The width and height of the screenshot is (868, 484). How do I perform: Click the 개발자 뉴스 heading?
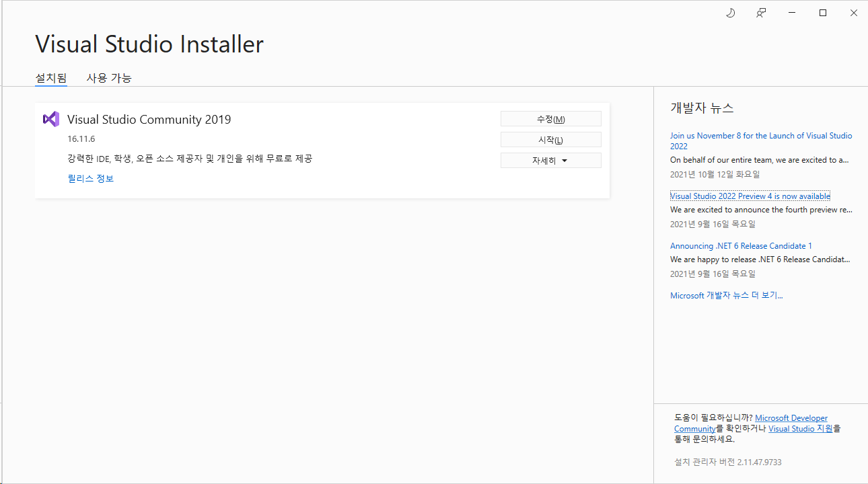pyautogui.click(x=702, y=108)
